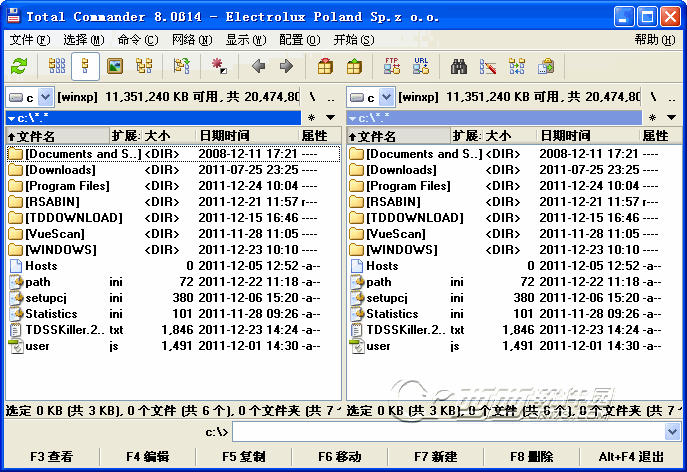Open left panel drive c dropdown
This screenshot has width=687, height=472.
pos(46,97)
